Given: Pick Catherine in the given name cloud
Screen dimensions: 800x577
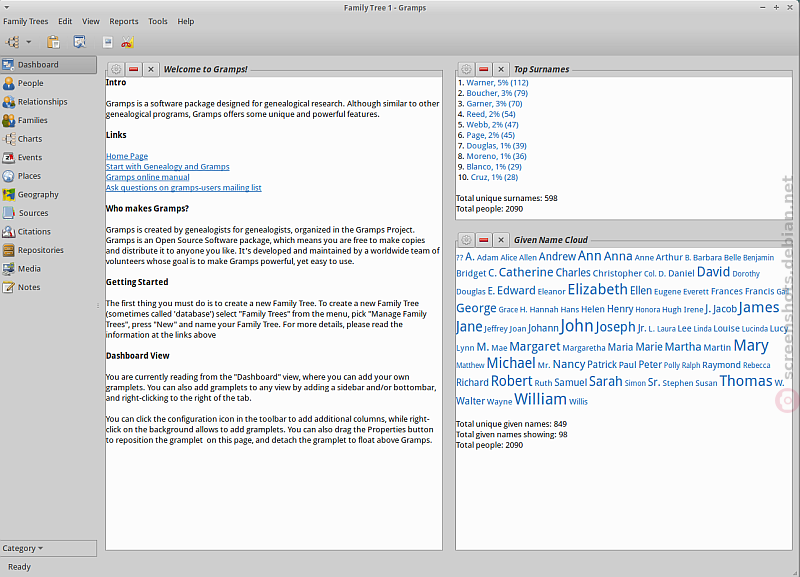Looking at the screenshot, I should [x=526, y=272].
